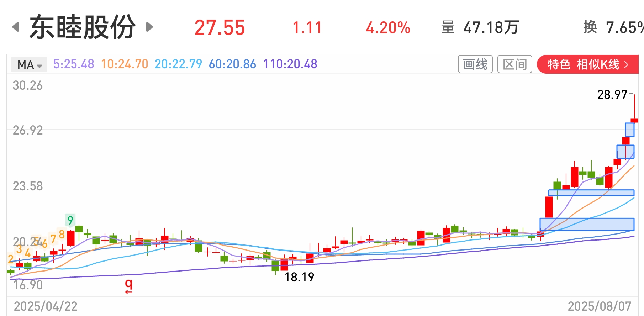The width and height of the screenshot is (644, 316).
Task: Tap the 画线 draw line button
Action: 475,64
